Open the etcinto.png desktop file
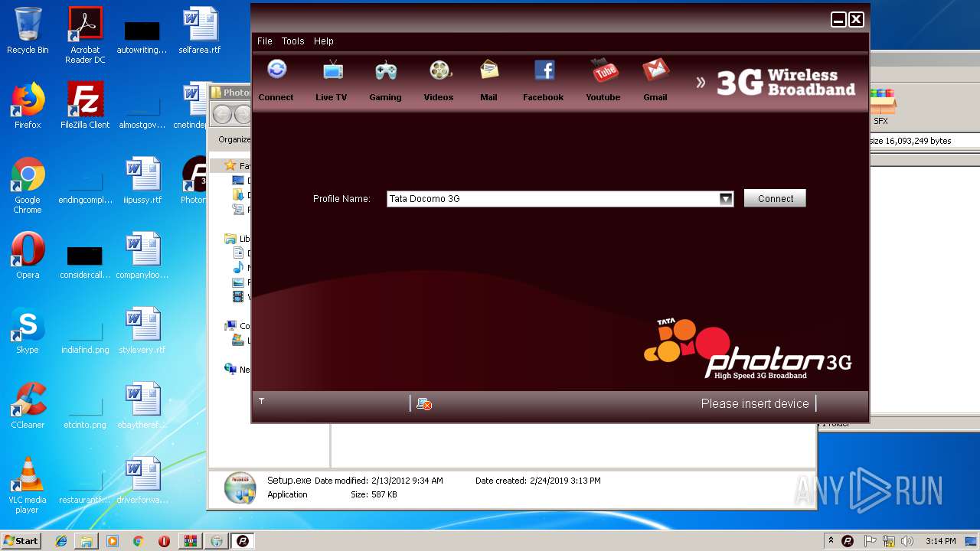Viewport: 980px width, 551px height. click(85, 412)
